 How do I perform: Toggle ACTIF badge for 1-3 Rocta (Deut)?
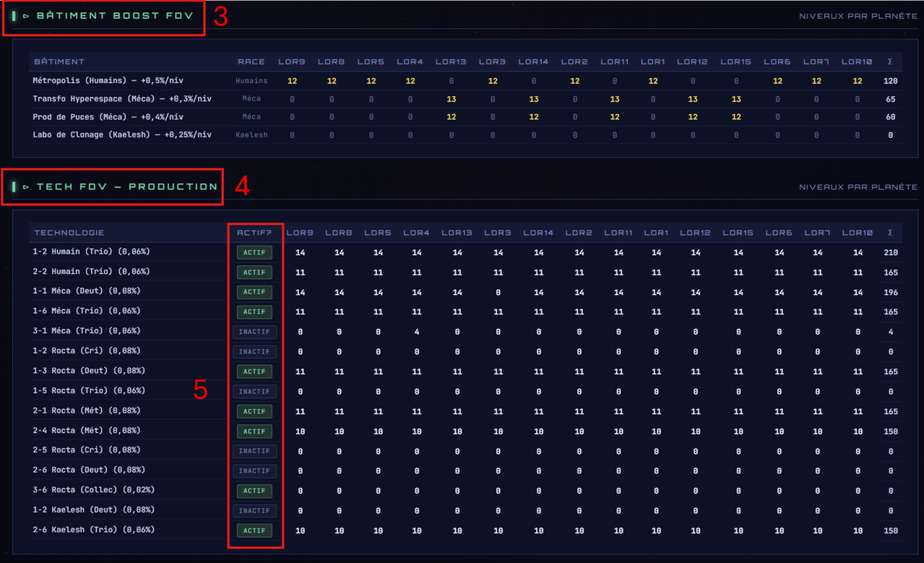[254, 371]
